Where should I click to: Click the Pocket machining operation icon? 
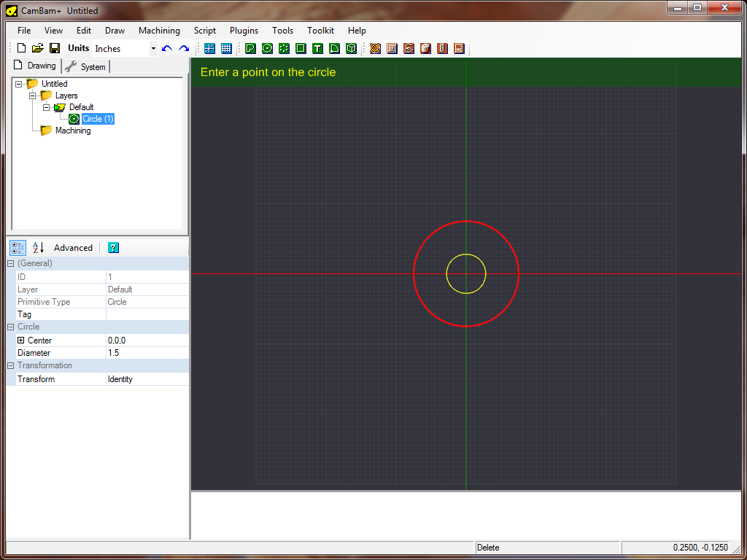[392, 48]
